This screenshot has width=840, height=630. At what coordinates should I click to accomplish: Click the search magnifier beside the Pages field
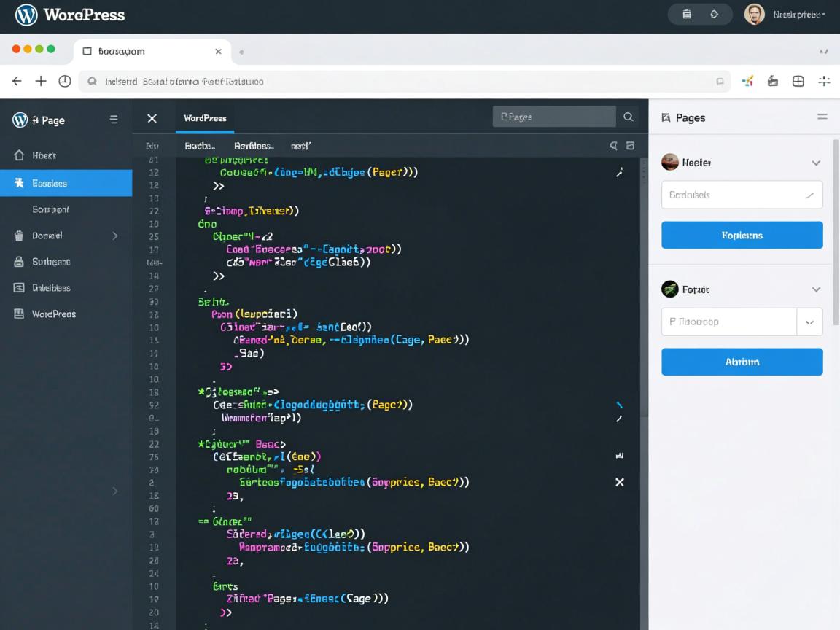(628, 117)
